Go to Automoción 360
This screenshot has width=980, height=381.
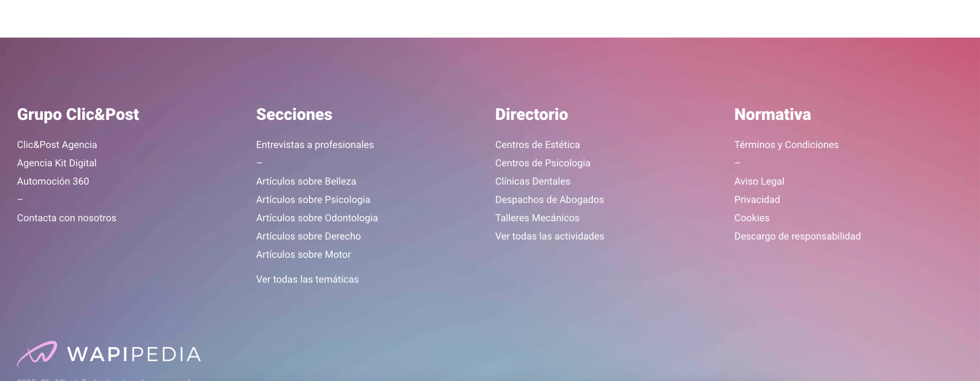point(53,181)
